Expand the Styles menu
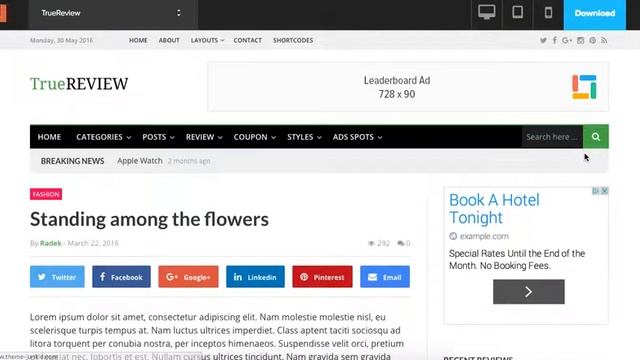The width and height of the screenshot is (640, 360). 304,137
